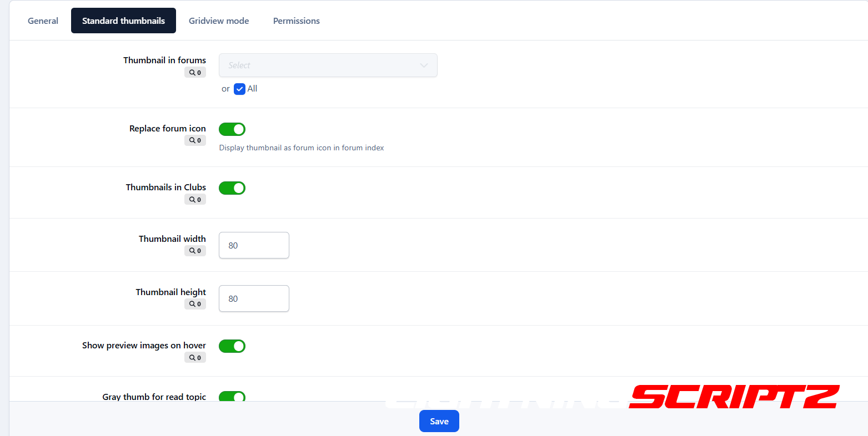Select the Standard thumbnails tab

[x=123, y=21]
